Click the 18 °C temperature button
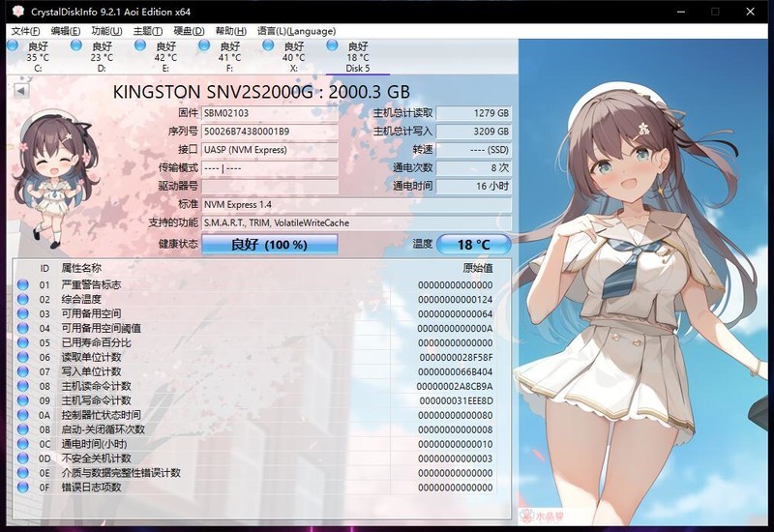774x532 pixels. click(473, 245)
